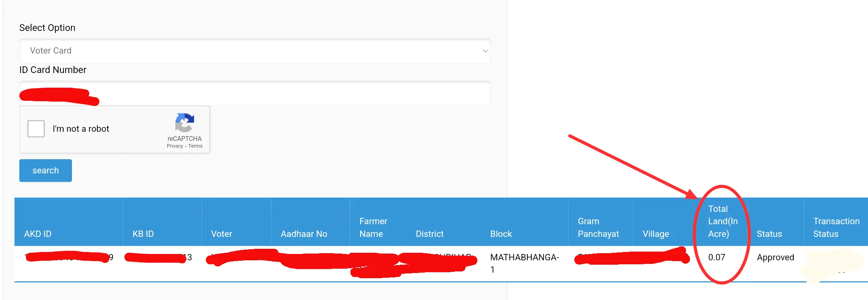This screenshot has width=868, height=300.
Task: Click the Select Option label
Action: tap(47, 28)
